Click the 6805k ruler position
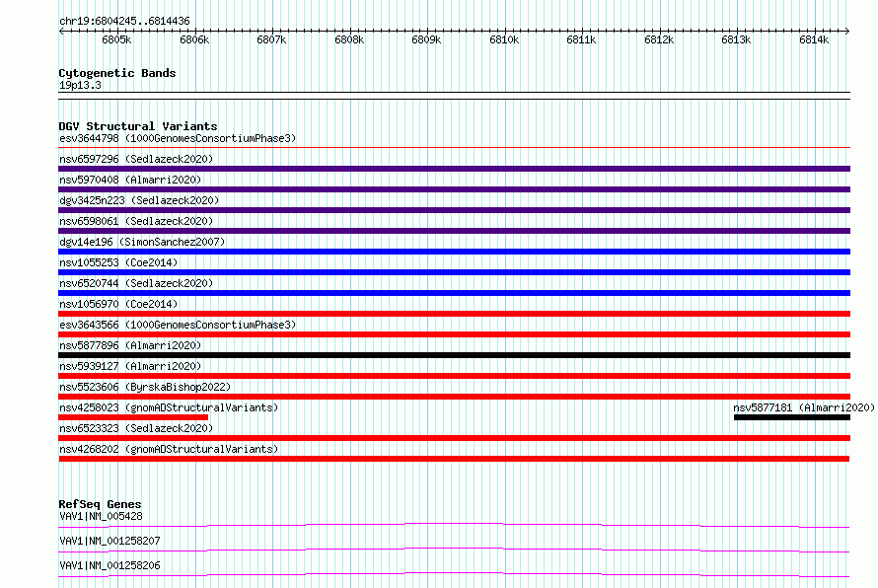Viewport: 878px width, 588px height. 116,39
